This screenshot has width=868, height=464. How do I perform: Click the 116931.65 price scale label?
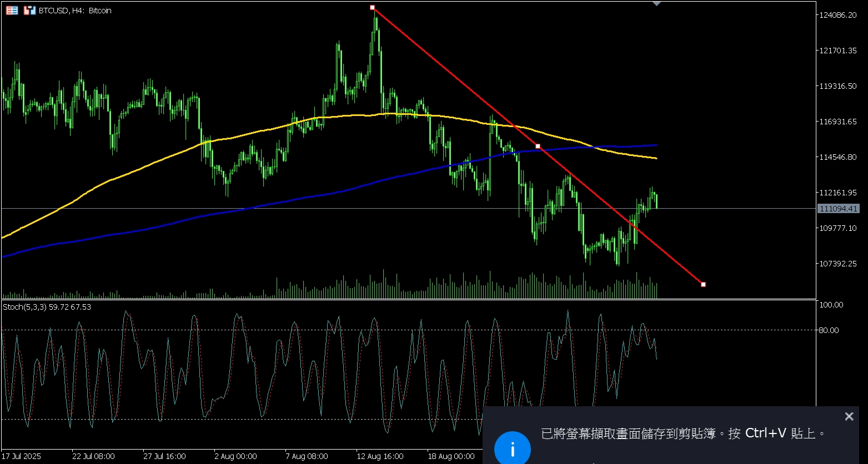(x=837, y=122)
